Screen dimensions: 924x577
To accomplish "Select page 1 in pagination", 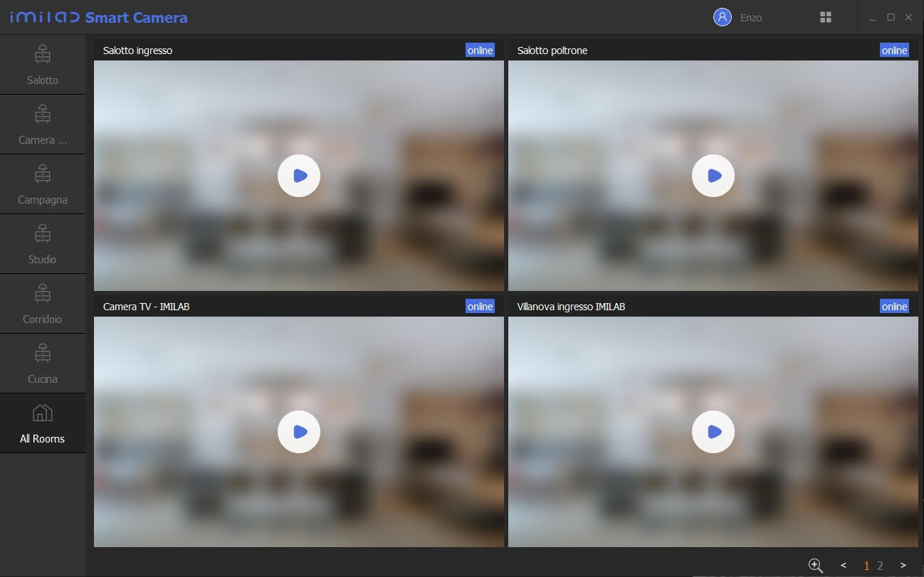I will pos(866,566).
